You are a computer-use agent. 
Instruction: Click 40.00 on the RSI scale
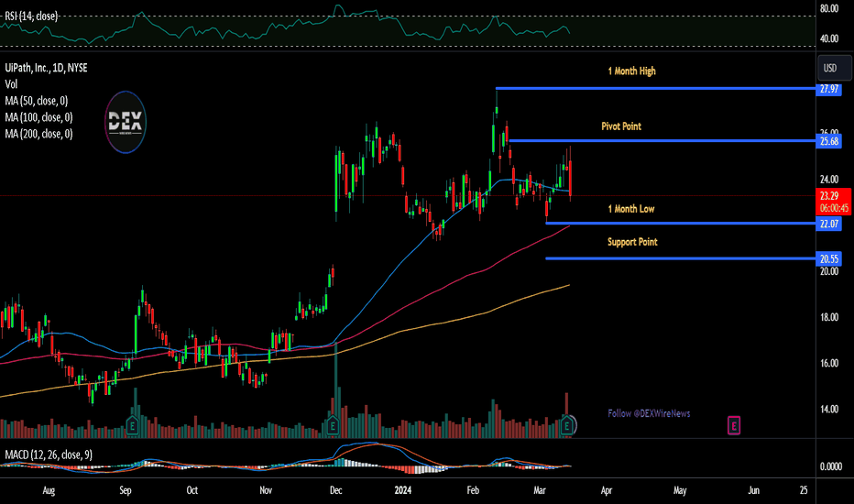pos(829,38)
